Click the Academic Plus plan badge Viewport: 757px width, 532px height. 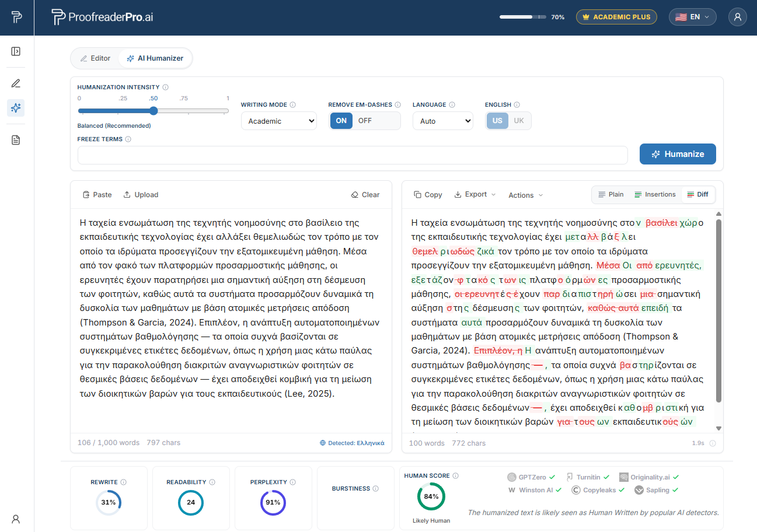click(x=616, y=17)
